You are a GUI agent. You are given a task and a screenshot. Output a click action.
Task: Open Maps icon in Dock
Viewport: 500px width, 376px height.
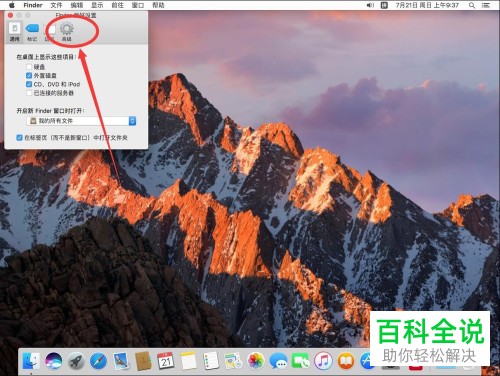point(233,361)
